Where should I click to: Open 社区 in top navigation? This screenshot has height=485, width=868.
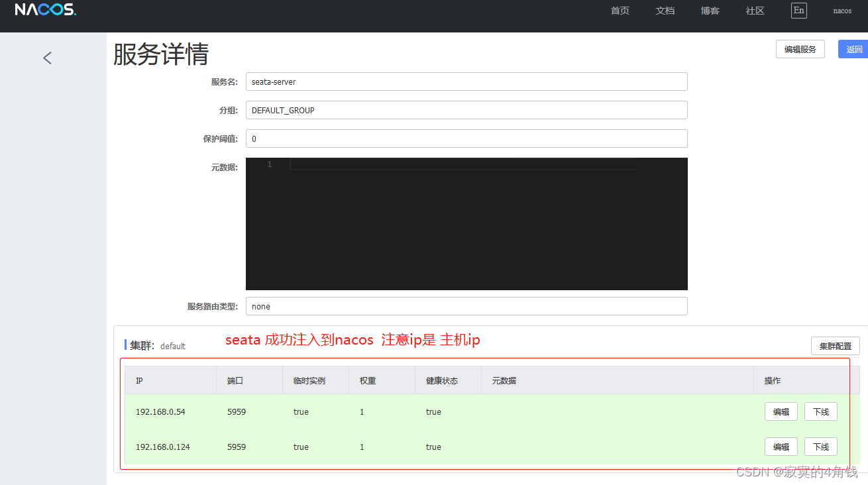click(x=755, y=11)
